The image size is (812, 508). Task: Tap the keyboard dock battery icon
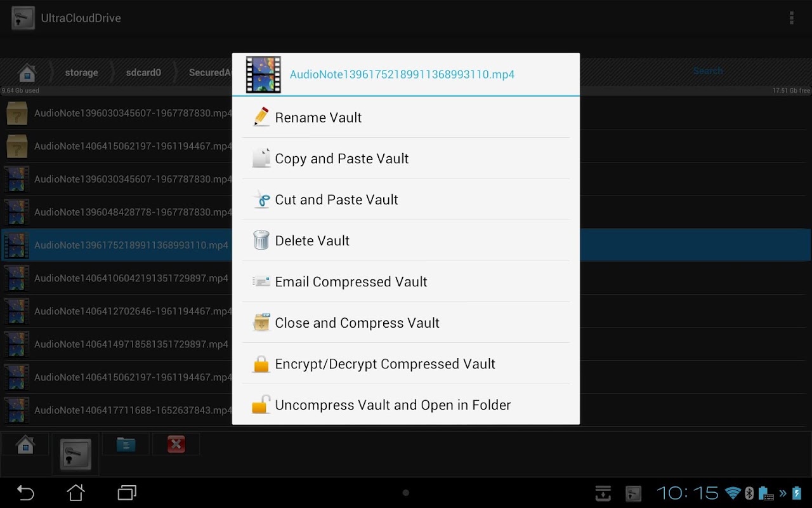pyautogui.click(x=766, y=493)
